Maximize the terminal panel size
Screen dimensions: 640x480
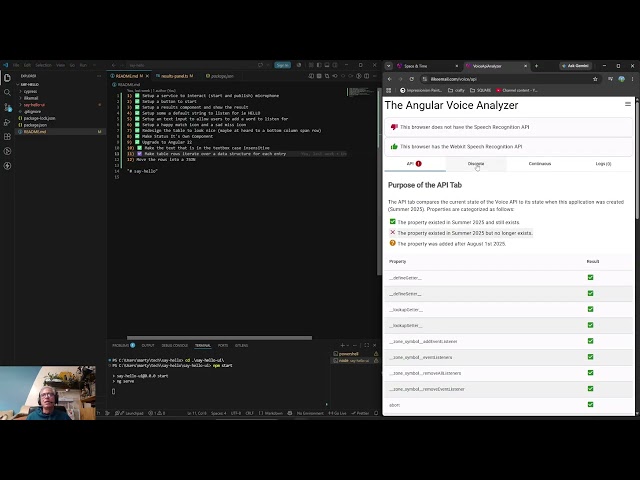tap(367, 345)
